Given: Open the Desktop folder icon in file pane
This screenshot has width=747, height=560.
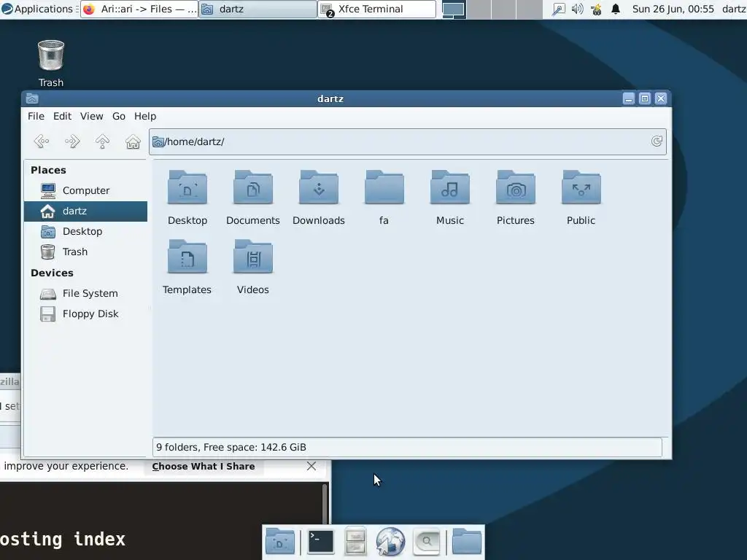Looking at the screenshot, I should pyautogui.click(x=187, y=197).
